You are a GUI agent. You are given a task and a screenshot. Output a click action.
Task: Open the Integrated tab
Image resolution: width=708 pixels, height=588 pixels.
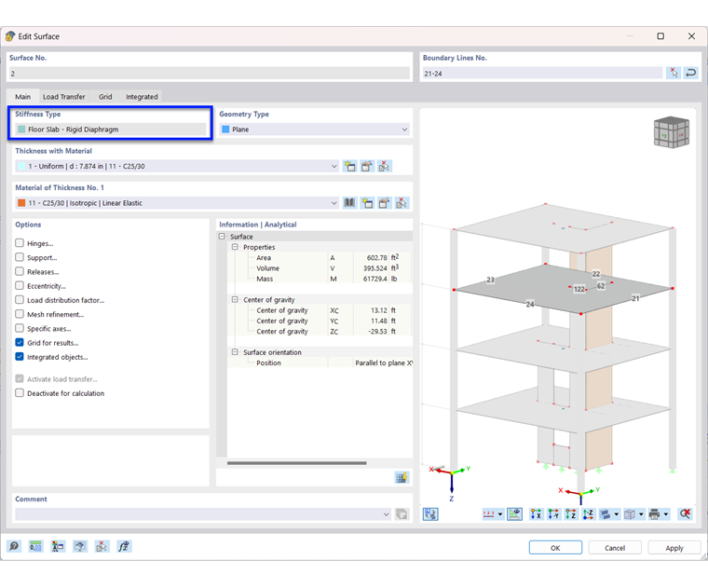click(142, 97)
